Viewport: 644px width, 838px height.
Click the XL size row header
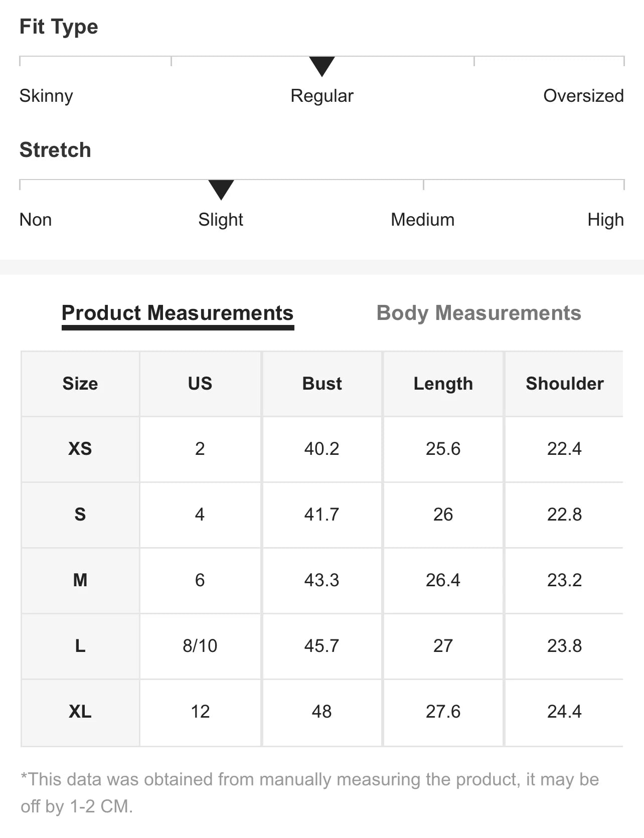80,712
